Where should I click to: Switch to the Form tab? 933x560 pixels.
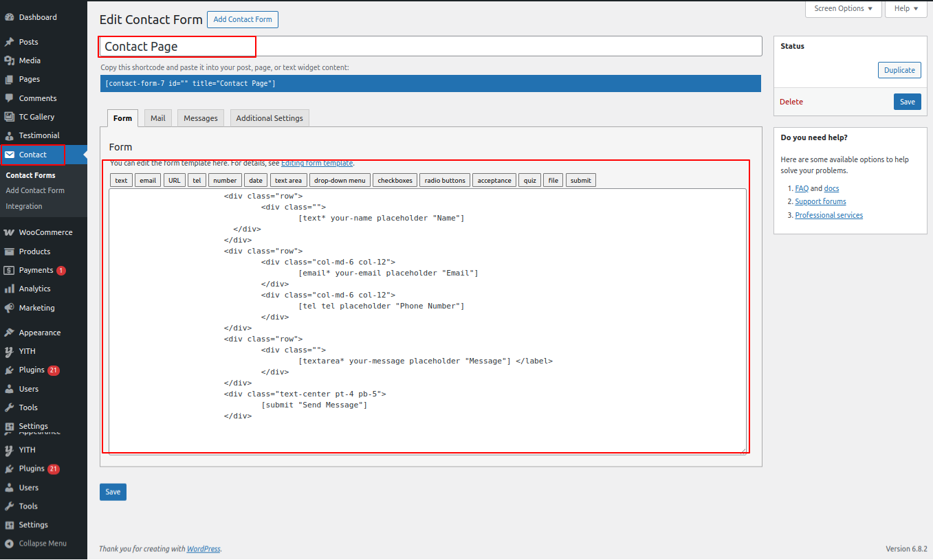pos(122,118)
